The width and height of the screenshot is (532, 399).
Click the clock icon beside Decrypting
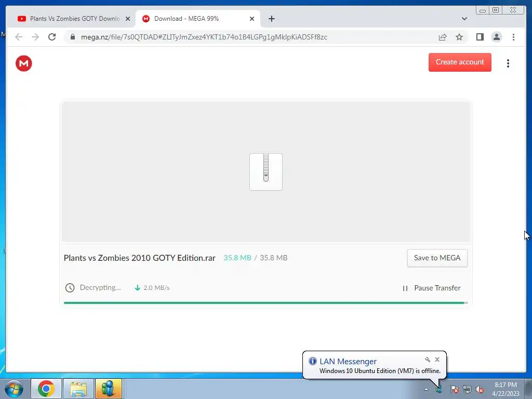(70, 288)
